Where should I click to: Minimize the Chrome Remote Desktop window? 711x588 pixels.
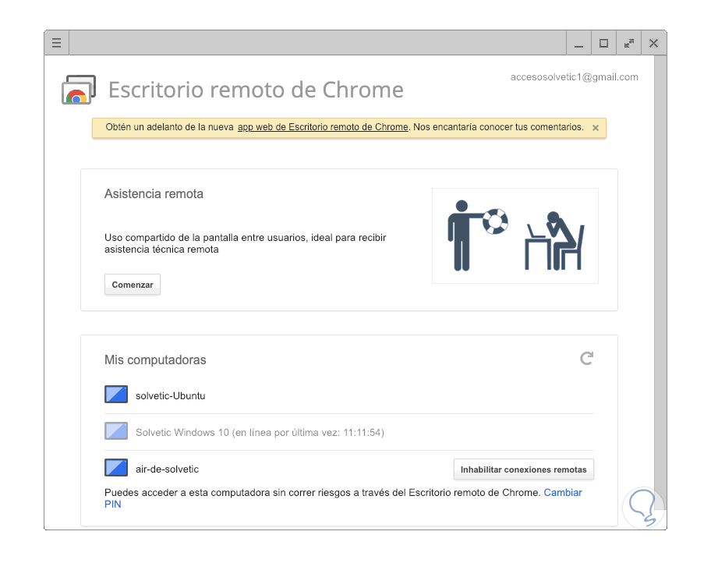tap(578, 43)
